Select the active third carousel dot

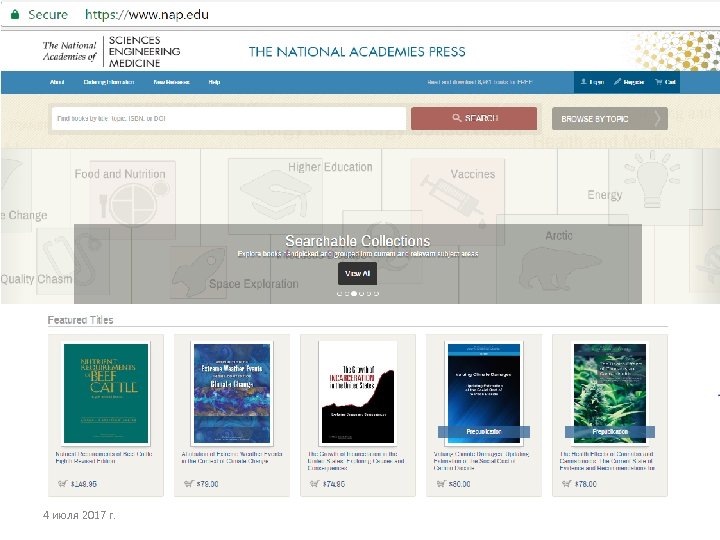pos(354,294)
